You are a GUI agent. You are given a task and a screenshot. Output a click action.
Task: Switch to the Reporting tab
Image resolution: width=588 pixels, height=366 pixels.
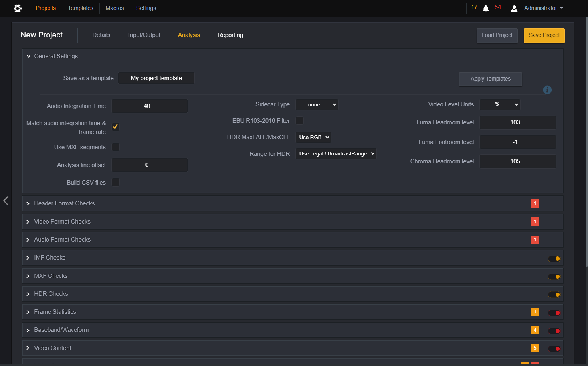click(230, 35)
